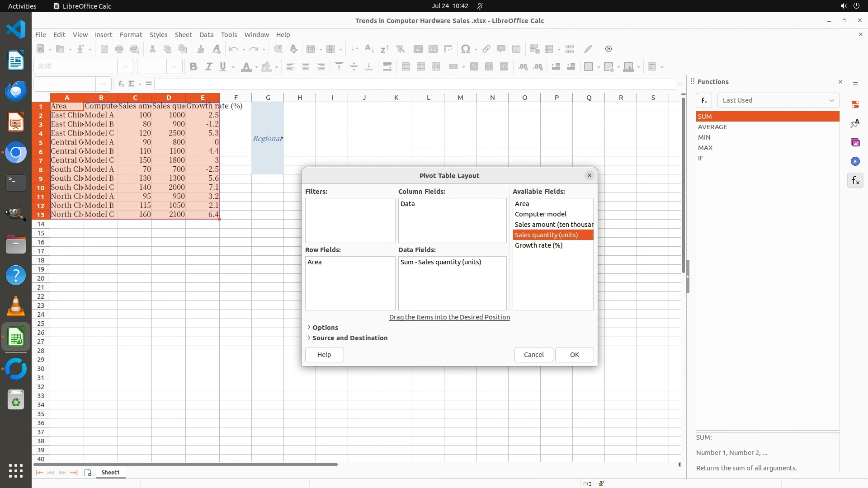
Task: Open the Gallery sidebar icon
Action: pyautogui.click(x=855, y=143)
